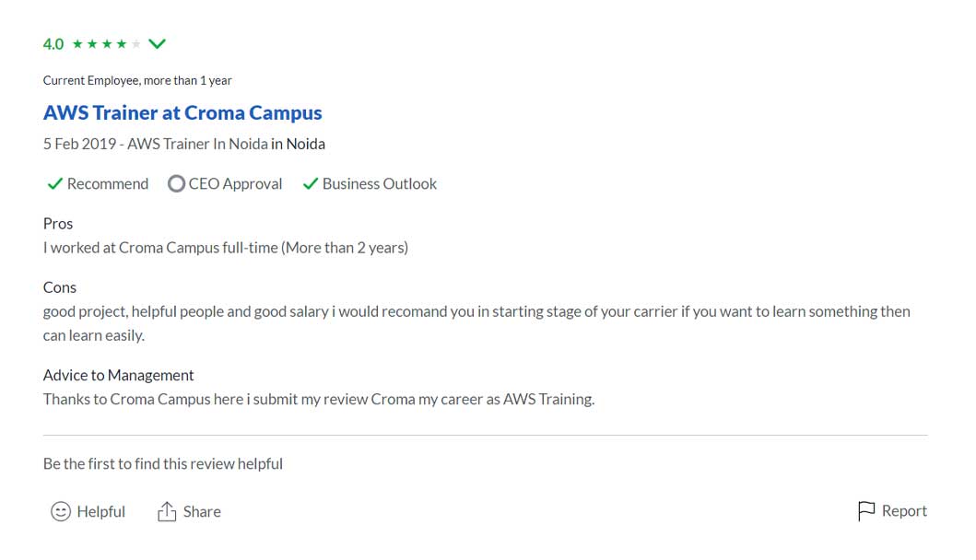The height and width of the screenshot is (560, 976).
Task: Click the CEO Approval circle icon
Action: (176, 184)
